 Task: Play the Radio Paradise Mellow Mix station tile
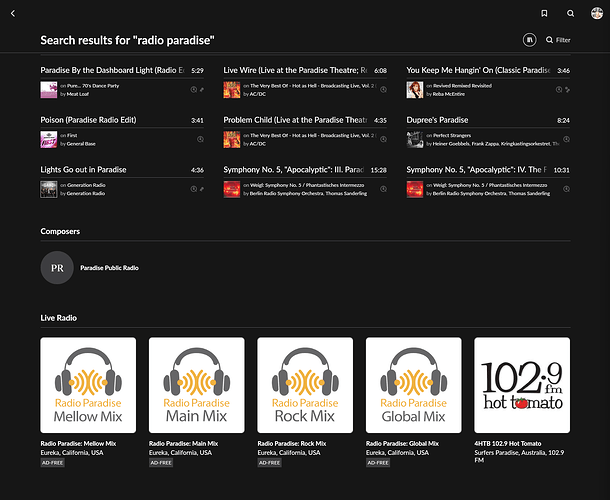click(88, 385)
